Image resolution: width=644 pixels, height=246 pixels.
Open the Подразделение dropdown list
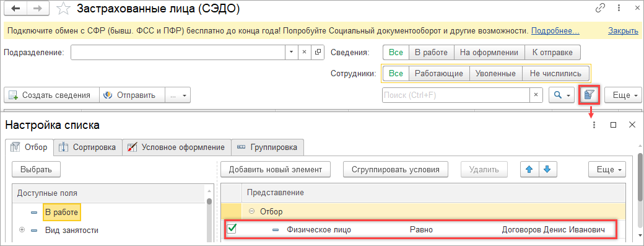[291, 52]
